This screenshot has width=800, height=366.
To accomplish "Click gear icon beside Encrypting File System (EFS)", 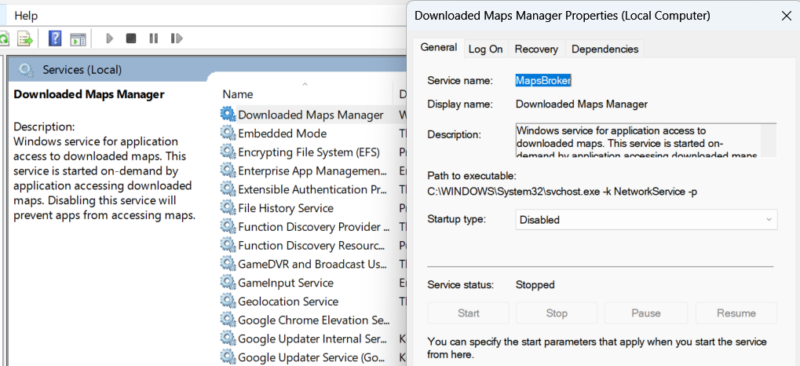I will click(x=228, y=152).
